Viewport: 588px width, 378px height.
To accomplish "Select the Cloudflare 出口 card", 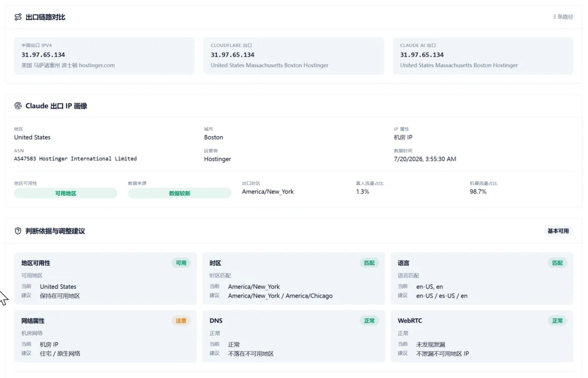I will [x=293, y=56].
